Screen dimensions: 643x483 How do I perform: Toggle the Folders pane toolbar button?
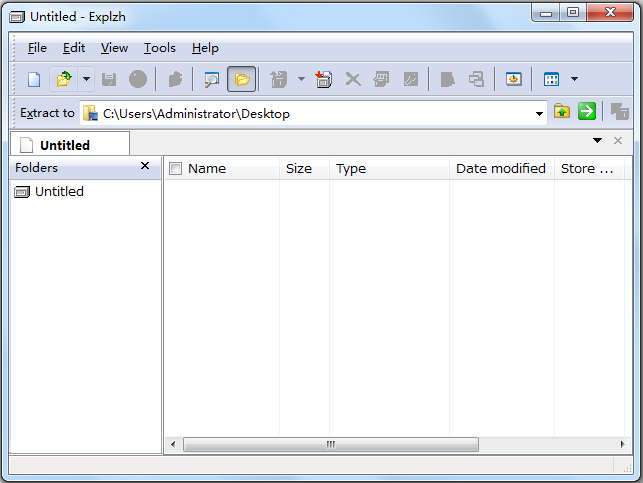click(x=241, y=79)
